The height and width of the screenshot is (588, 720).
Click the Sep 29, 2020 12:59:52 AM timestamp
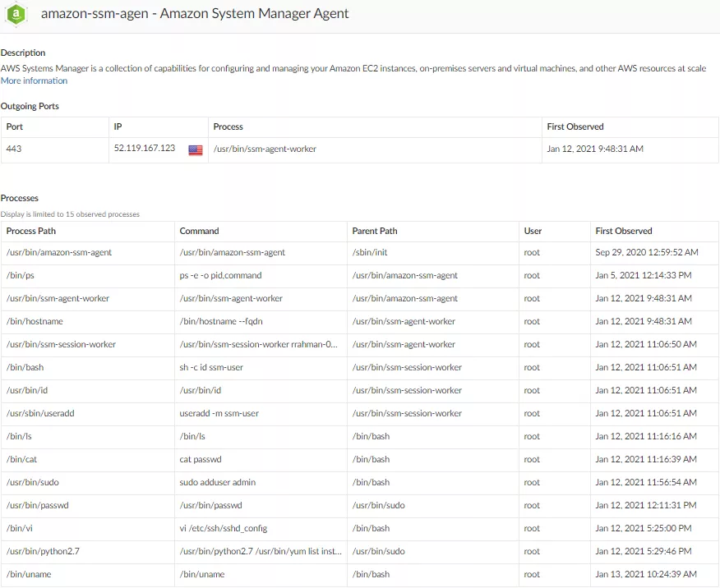(x=647, y=252)
